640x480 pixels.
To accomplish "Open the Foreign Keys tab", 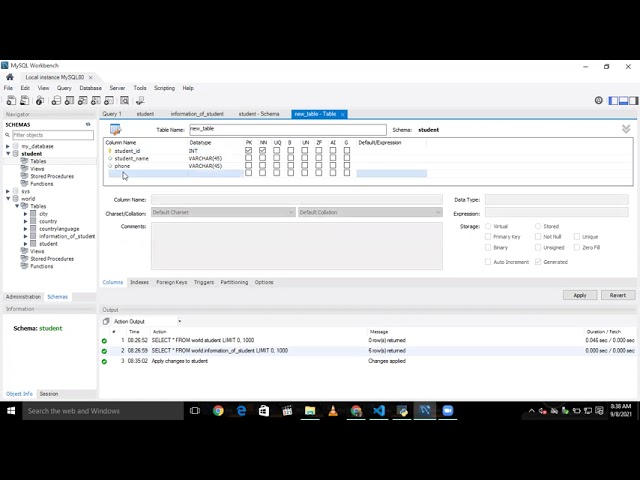I will point(171,282).
